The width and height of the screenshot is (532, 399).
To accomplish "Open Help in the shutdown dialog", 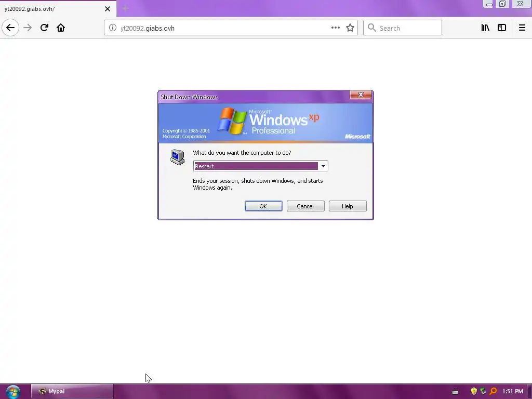I will point(348,206).
